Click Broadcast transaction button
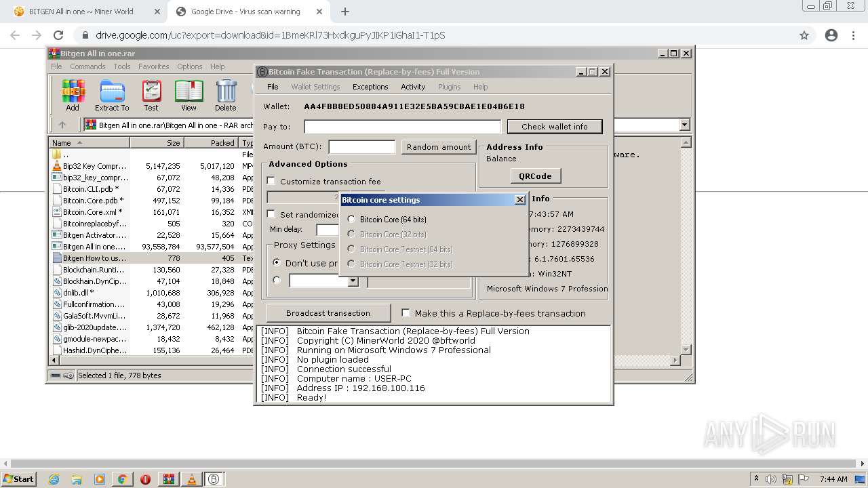Viewport: 868px width, 488px height. coord(328,313)
